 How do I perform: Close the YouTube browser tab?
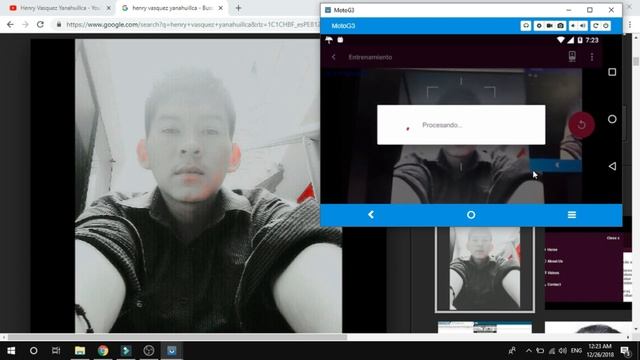(x=109, y=8)
